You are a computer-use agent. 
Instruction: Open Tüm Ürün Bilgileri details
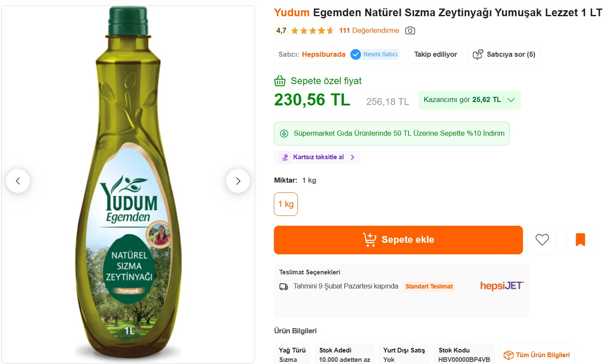click(543, 355)
